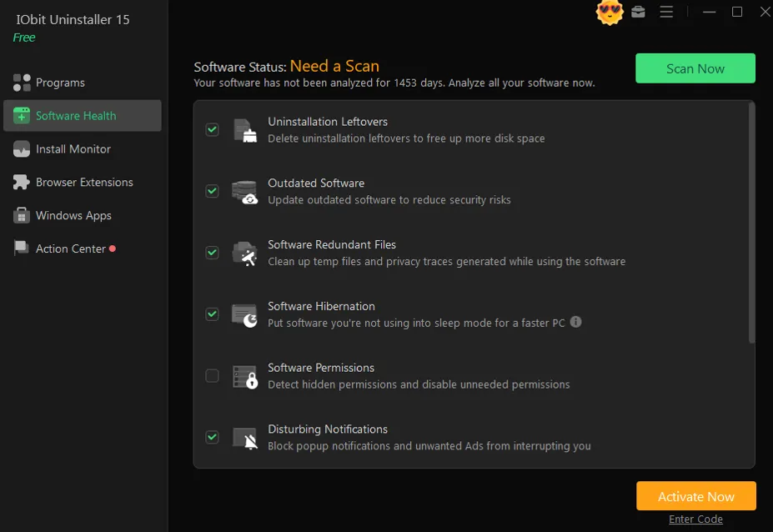The width and height of the screenshot is (773, 532).
Task: Select Software Health in sidebar
Action: click(83, 115)
